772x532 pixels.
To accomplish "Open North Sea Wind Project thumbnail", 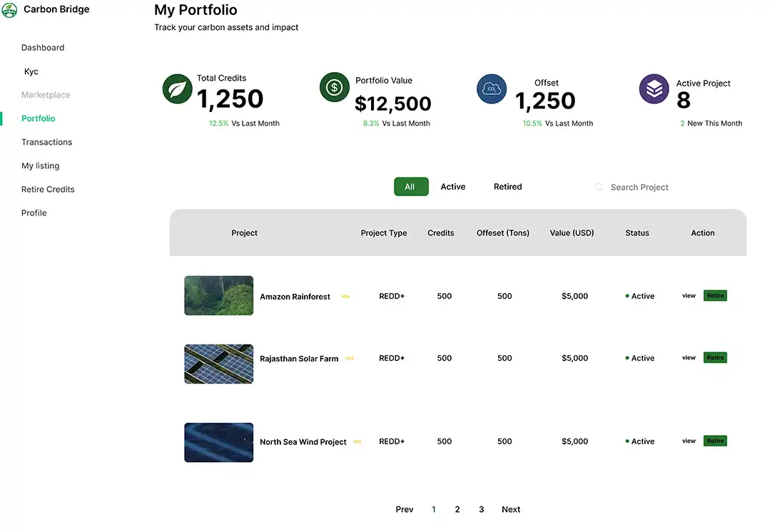I will pyautogui.click(x=218, y=442).
